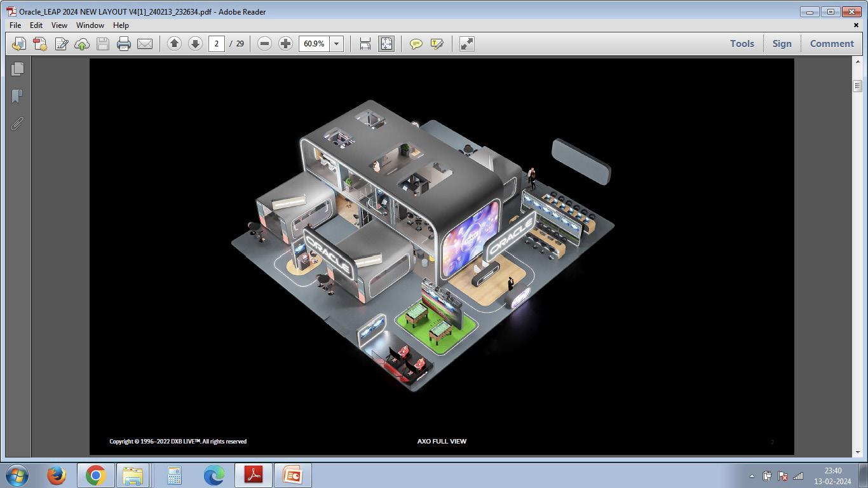Show hidden system tray icons
Screen dimensions: 868x488
pos(752,476)
